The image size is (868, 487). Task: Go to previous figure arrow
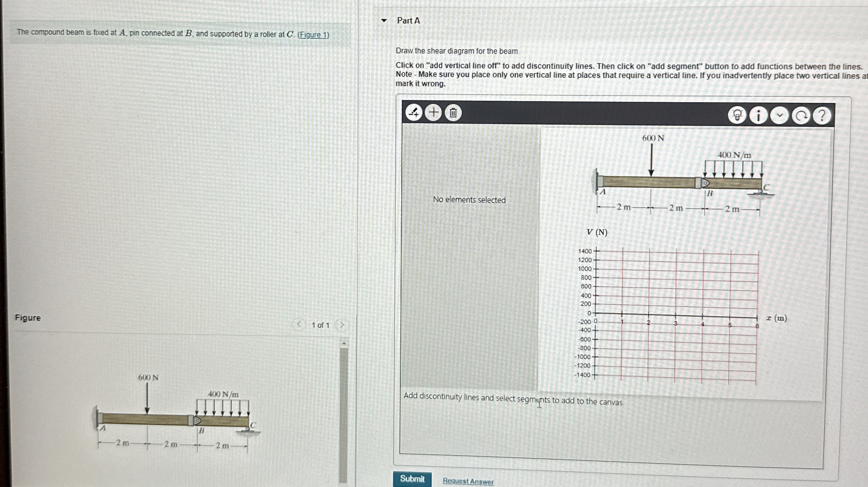299,324
